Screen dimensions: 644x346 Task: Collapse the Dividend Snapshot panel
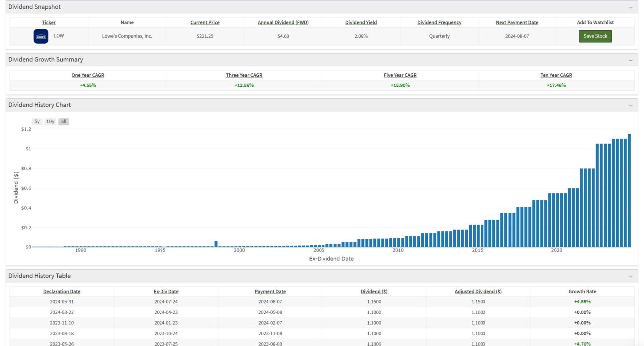630,7
